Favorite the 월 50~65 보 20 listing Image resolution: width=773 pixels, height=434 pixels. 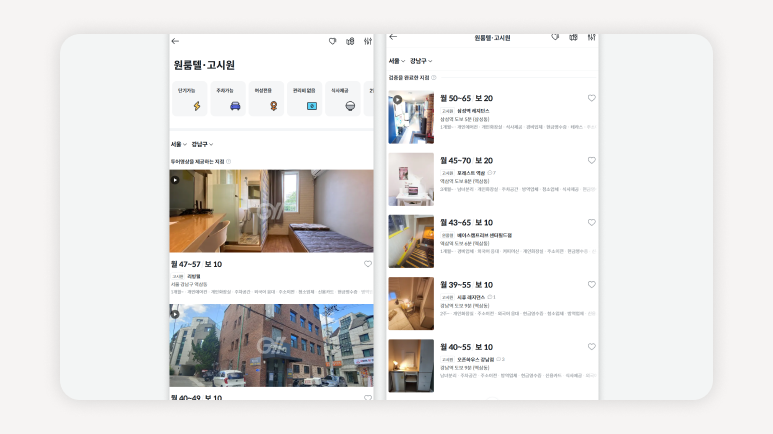coord(591,99)
